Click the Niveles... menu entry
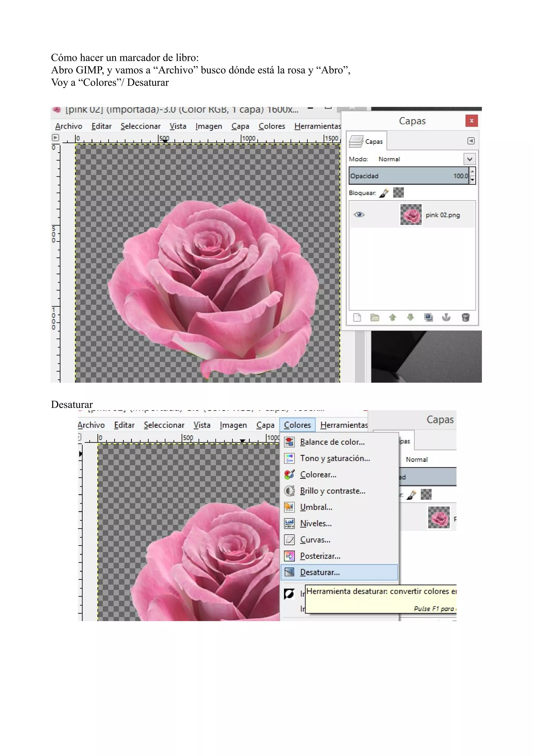Image resolution: width=534 pixels, height=756 pixels. pyautogui.click(x=315, y=524)
